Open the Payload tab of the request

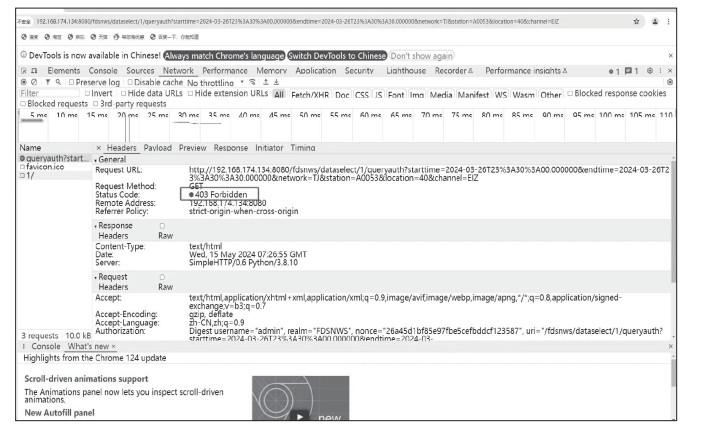click(x=157, y=147)
